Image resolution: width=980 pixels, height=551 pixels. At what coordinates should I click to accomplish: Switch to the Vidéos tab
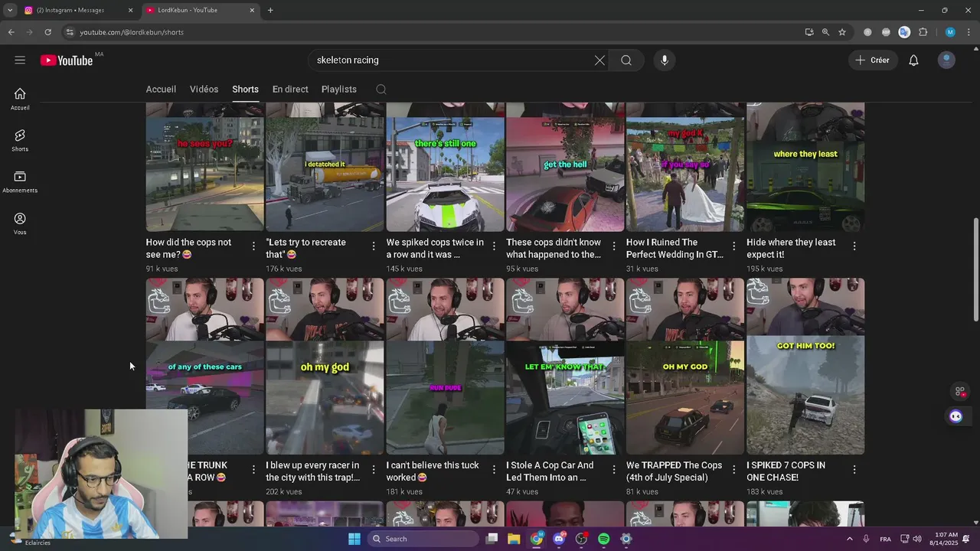tap(204, 90)
